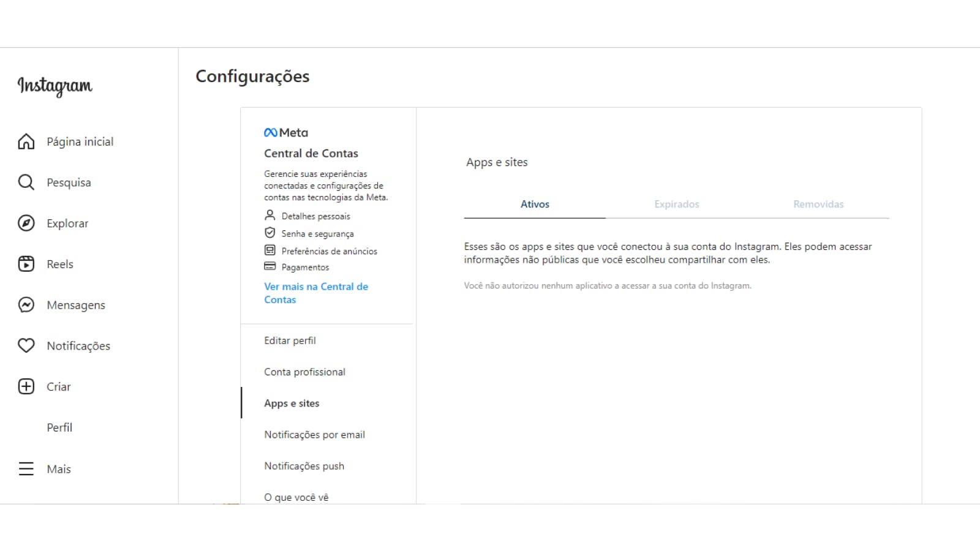The image size is (980, 551).
Task: Open Reels section
Action: coord(60,264)
